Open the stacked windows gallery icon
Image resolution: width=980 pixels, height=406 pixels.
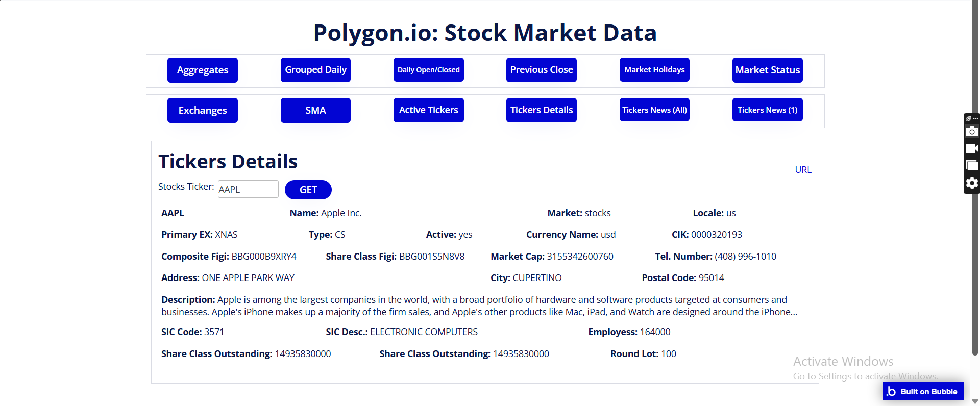pyautogui.click(x=972, y=165)
